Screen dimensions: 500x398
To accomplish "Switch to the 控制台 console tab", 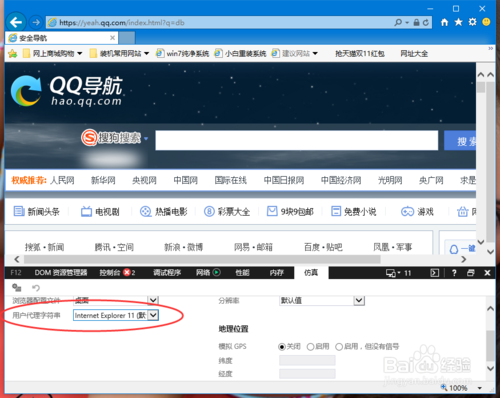I will coord(117,273).
